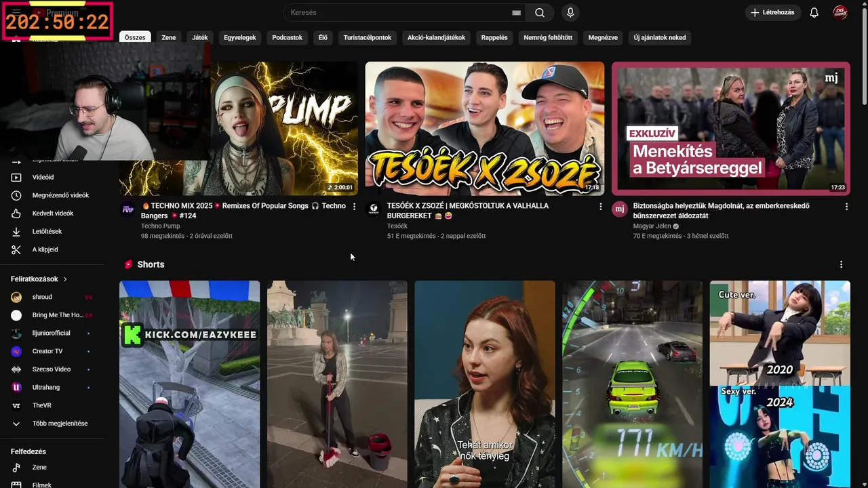This screenshot has width=868, height=488.
Task: Open the Tesóék channel name link
Action: coord(397,226)
